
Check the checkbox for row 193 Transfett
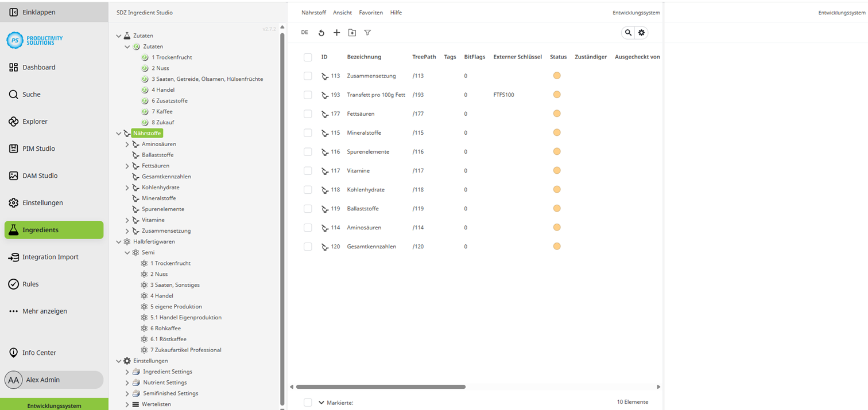coord(308,95)
